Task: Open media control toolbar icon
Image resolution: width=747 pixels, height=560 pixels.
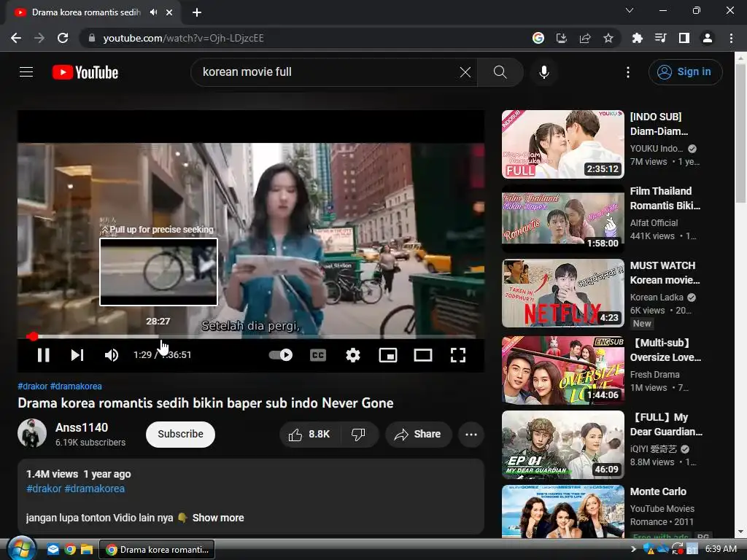Action: pyautogui.click(x=660, y=38)
